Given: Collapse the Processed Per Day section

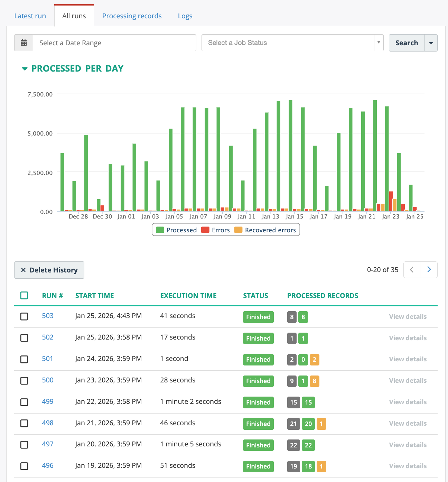Looking at the screenshot, I should point(25,69).
